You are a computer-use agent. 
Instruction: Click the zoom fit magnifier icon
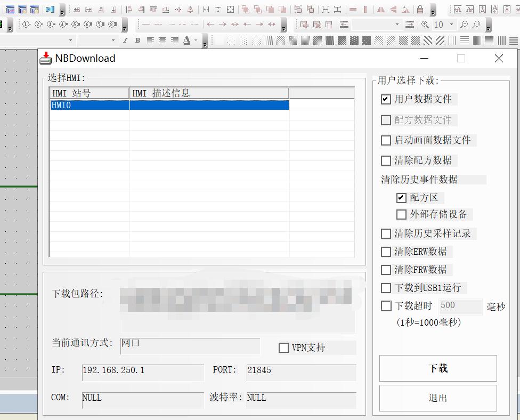click(476, 24)
